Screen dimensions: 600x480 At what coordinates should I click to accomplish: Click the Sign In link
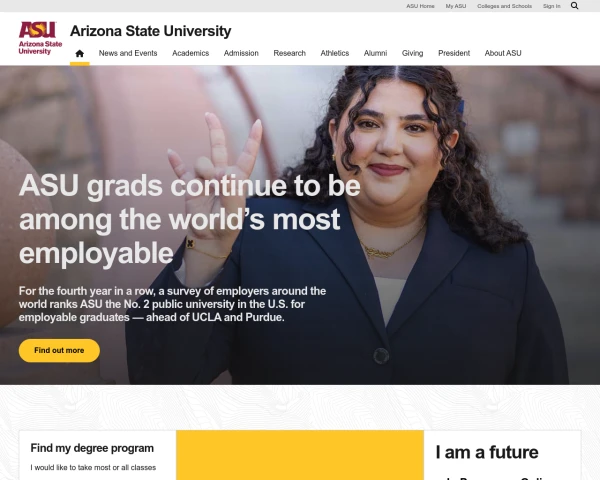[551, 6]
